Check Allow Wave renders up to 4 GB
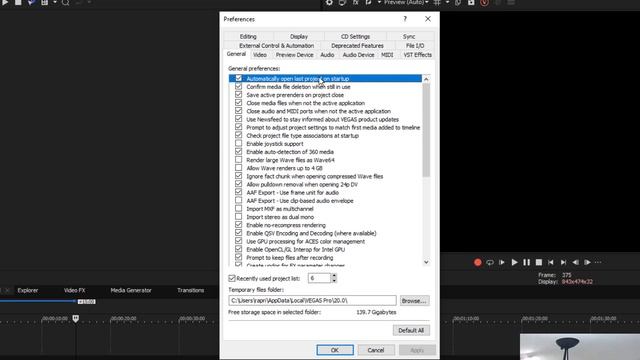Viewport: 640px width, 360px height. pos(238,168)
